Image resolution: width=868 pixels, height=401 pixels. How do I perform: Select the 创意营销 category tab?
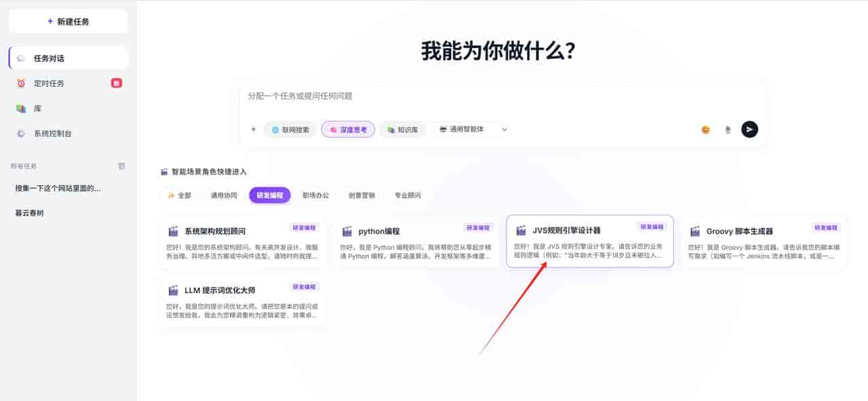point(362,195)
